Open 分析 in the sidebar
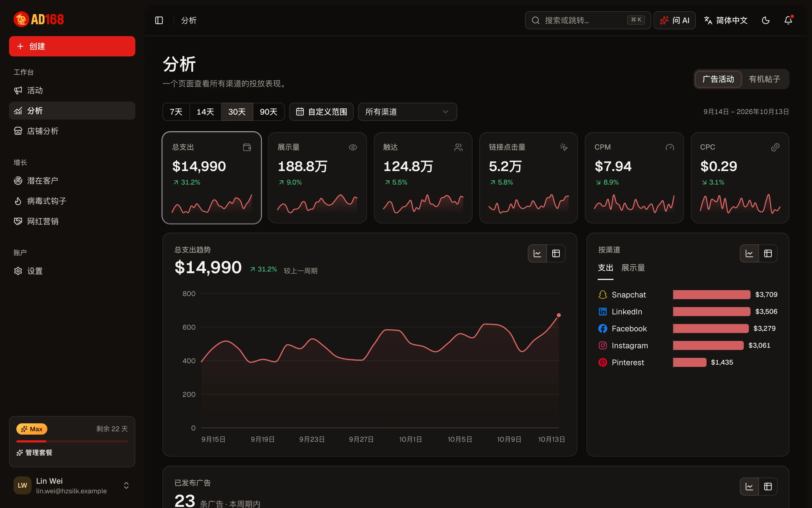The image size is (812, 508). coord(72,111)
